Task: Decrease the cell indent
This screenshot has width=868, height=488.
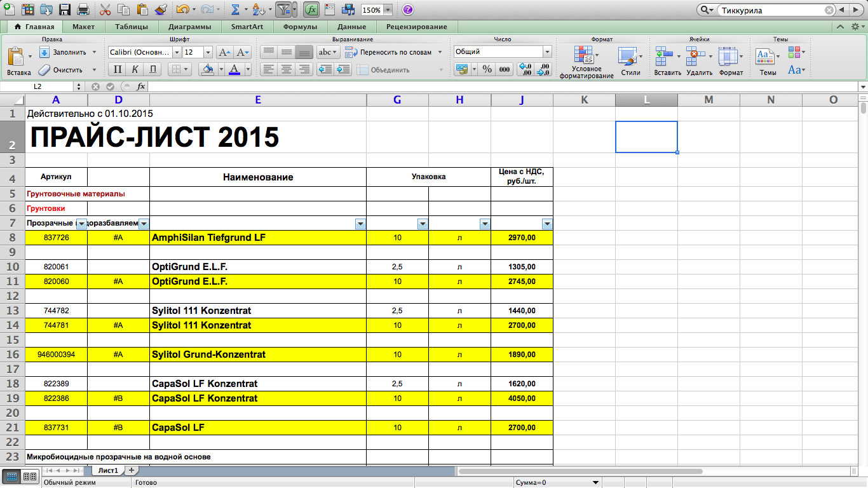Action: point(325,69)
